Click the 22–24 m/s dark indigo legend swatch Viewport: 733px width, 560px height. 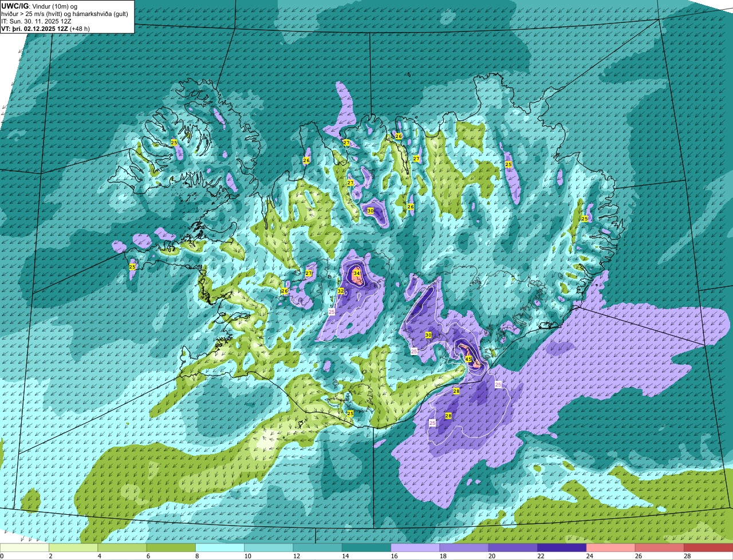point(562,547)
